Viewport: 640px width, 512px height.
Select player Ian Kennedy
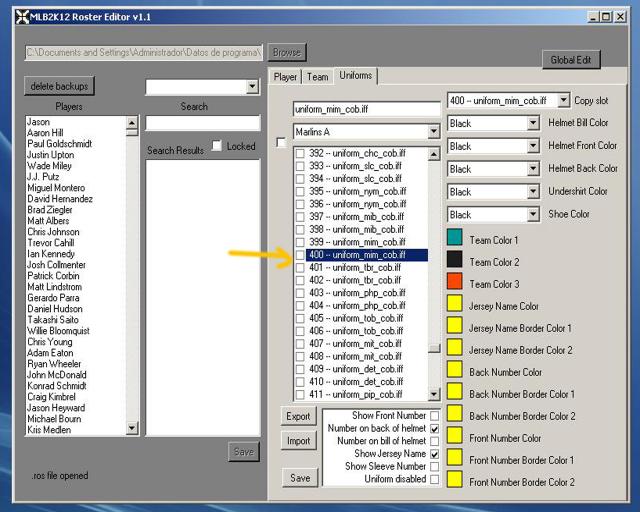tap(51, 254)
